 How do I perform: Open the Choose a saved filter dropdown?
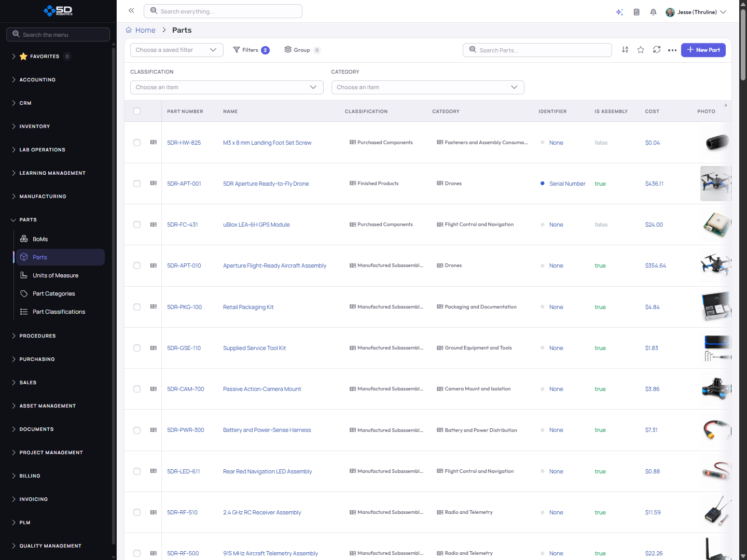[177, 50]
